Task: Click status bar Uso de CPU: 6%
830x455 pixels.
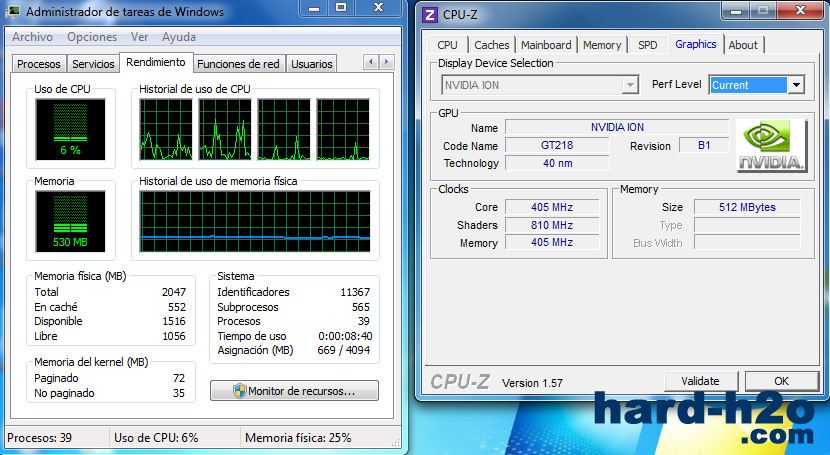Action: [x=156, y=438]
